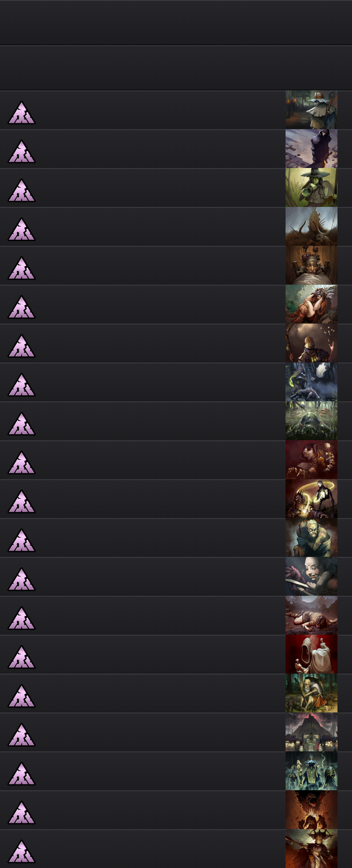Open the dark purple cloaked figure thumbnail
The image size is (352, 868).
(312, 149)
